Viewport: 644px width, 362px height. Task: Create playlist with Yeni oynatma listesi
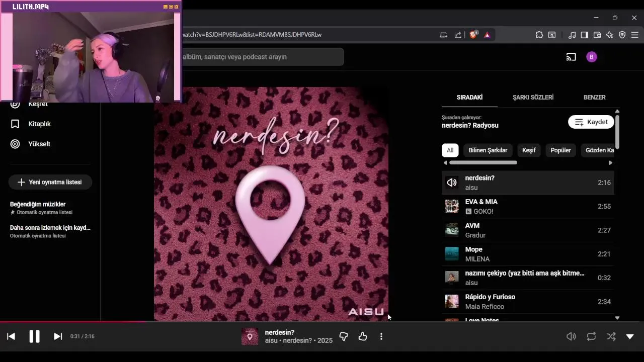tap(50, 182)
